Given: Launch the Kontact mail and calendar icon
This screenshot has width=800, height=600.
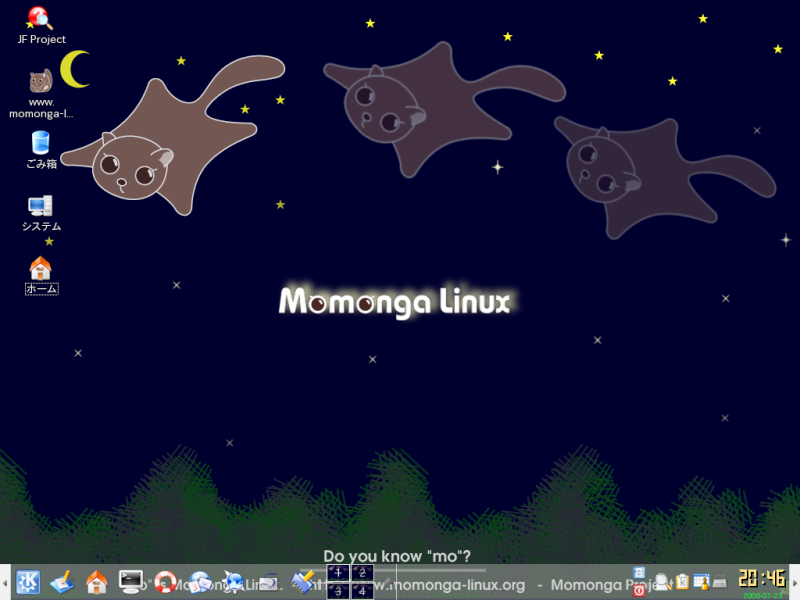Looking at the screenshot, I should click(x=200, y=582).
